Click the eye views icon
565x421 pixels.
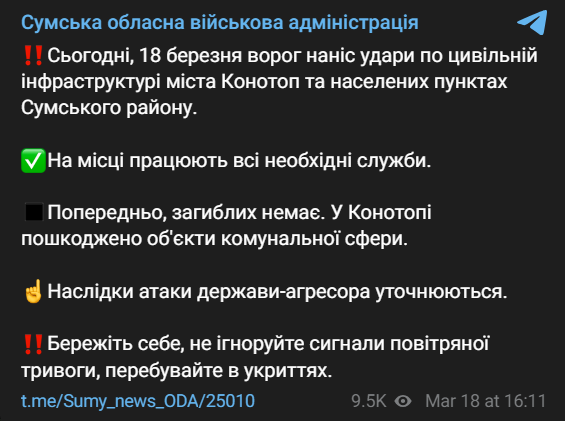point(403,401)
